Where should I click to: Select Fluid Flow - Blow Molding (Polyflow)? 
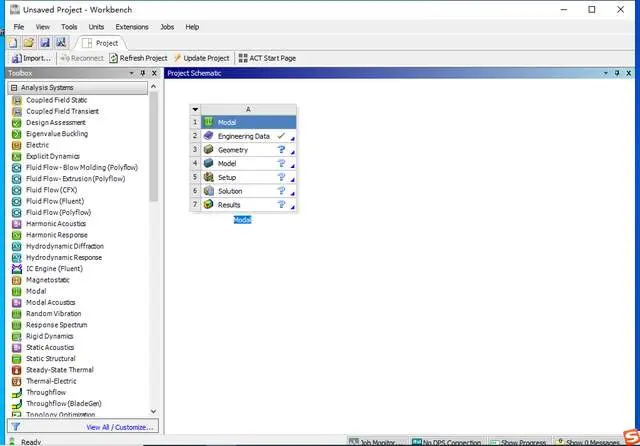(x=82, y=168)
